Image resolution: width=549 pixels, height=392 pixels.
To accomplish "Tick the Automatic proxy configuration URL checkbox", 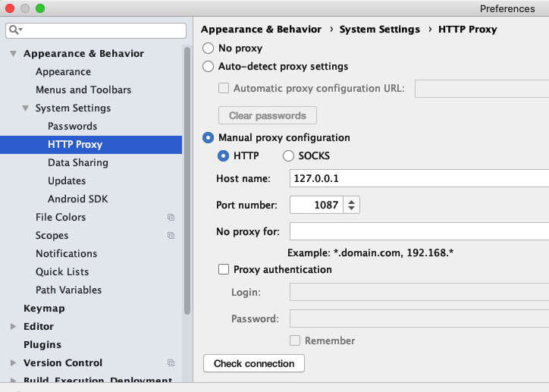I will pyautogui.click(x=224, y=88).
